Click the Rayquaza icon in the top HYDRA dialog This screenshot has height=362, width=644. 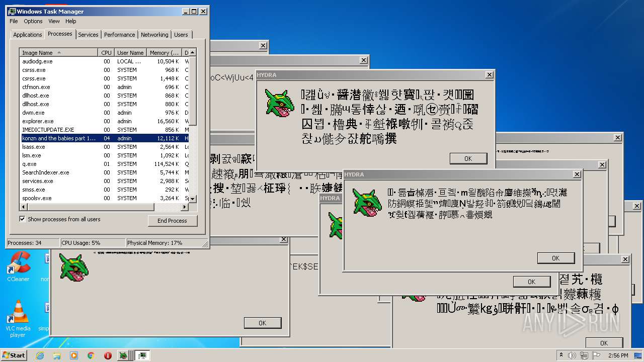[x=279, y=104]
